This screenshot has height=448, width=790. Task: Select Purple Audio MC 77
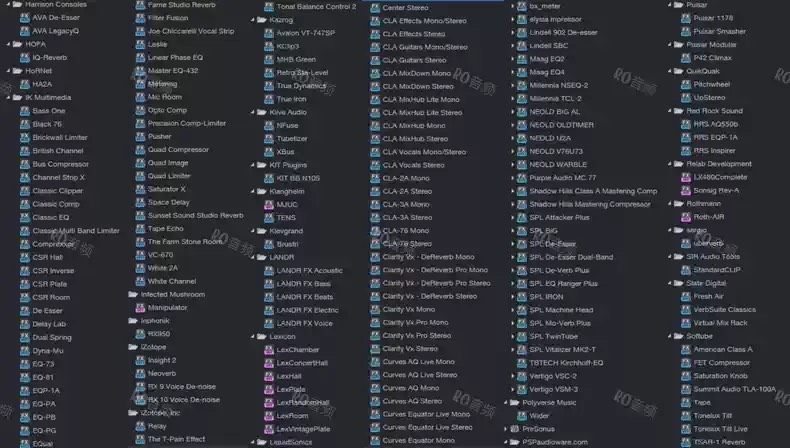[x=563, y=178]
